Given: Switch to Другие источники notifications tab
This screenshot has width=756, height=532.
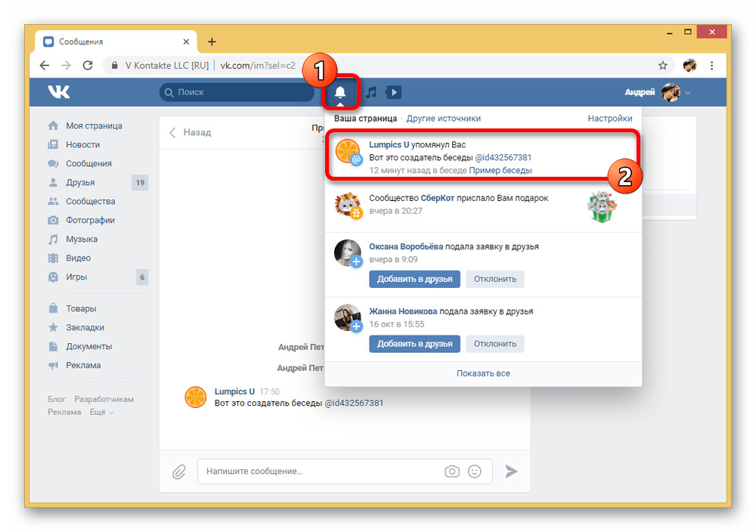Looking at the screenshot, I should [x=443, y=119].
